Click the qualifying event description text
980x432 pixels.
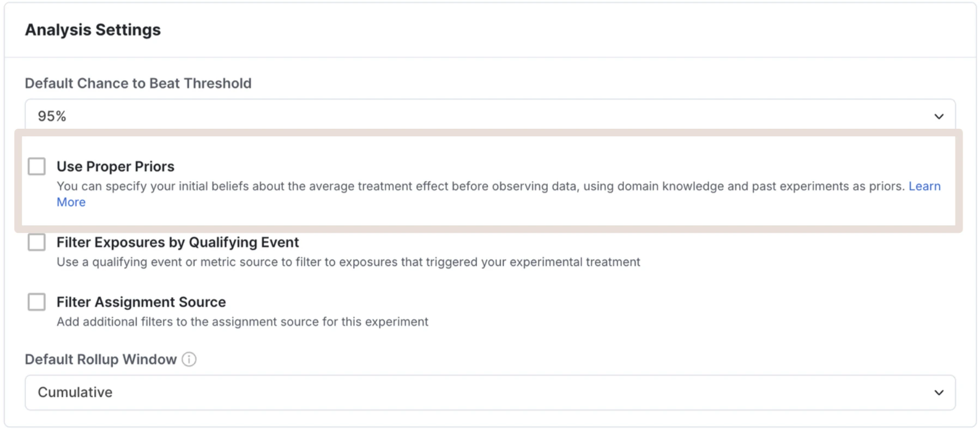pyautogui.click(x=348, y=262)
